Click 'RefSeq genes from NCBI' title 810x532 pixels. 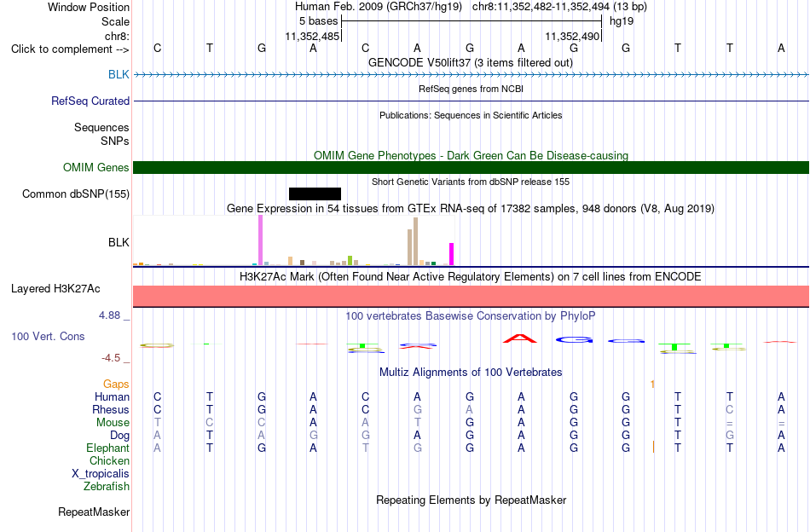coord(472,89)
